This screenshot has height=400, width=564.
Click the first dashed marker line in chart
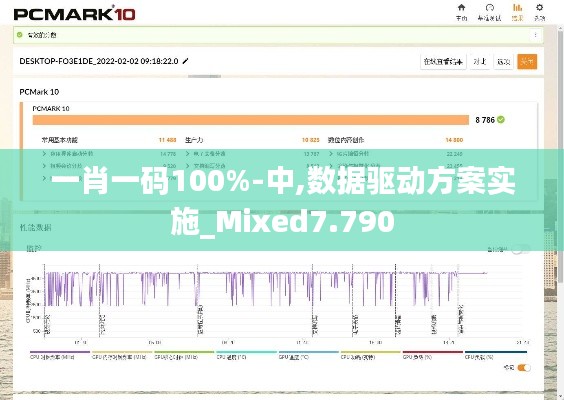45,301
